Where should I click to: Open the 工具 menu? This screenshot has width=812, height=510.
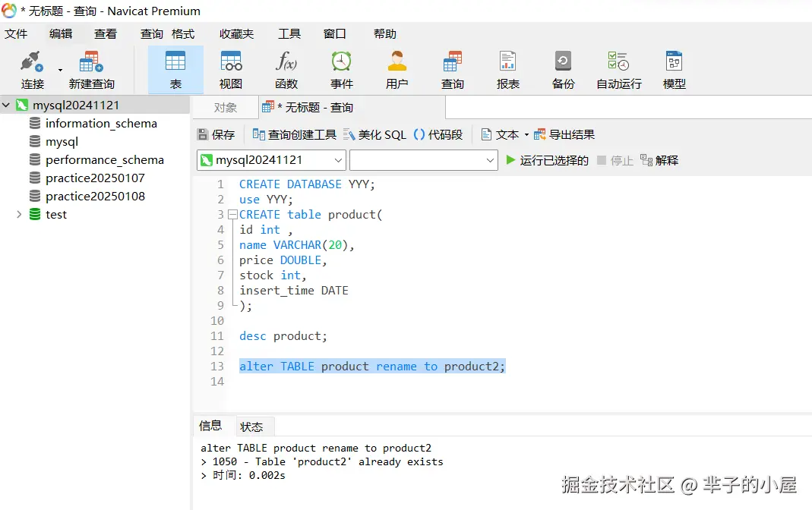(289, 34)
